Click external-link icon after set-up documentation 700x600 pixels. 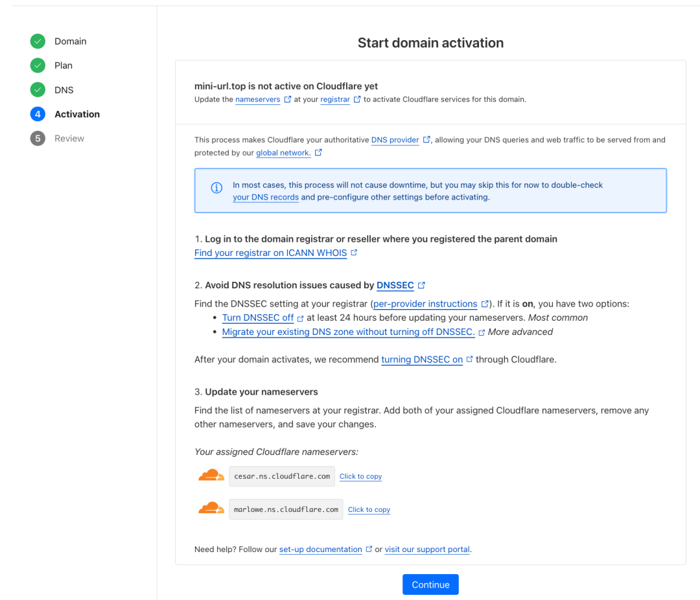coord(369,549)
